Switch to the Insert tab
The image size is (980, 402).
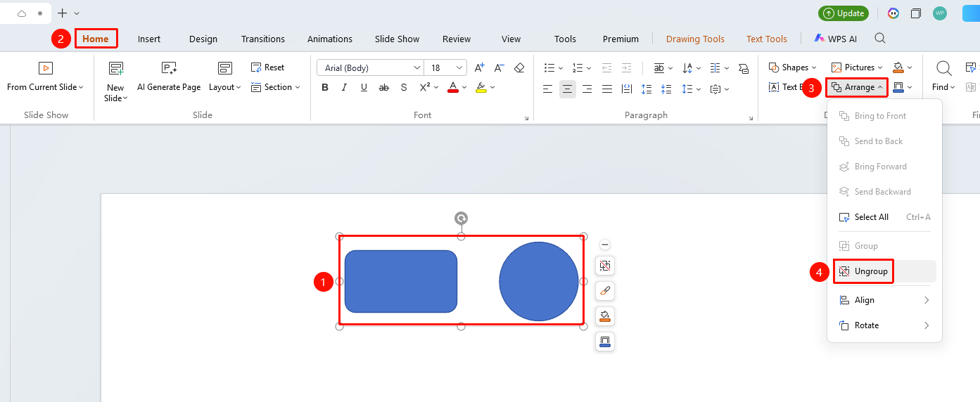click(149, 39)
